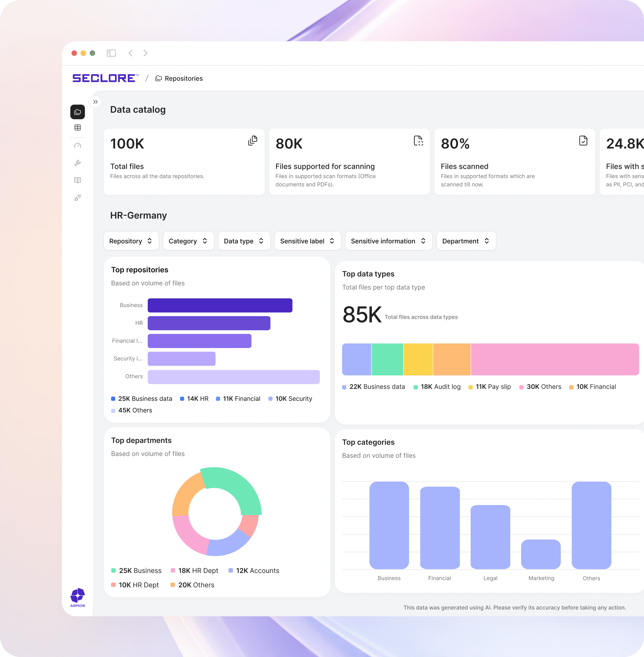Expand the sidebar with double-chevron button
The height and width of the screenshot is (657, 644).
(x=95, y=102)
